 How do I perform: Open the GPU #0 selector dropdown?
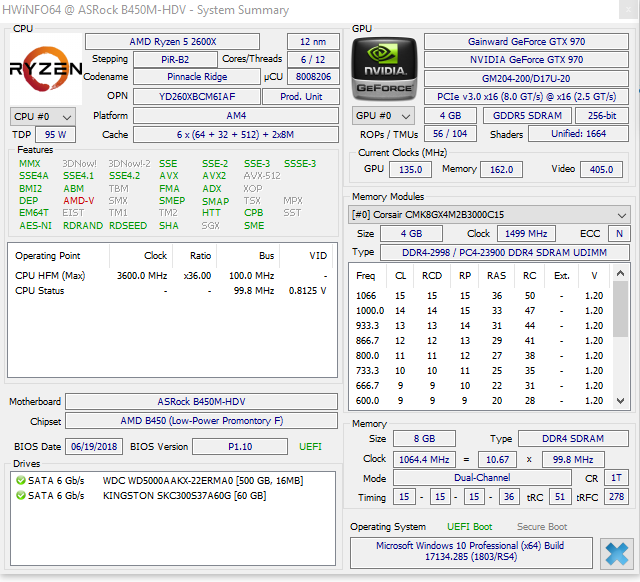pos(383,116)
